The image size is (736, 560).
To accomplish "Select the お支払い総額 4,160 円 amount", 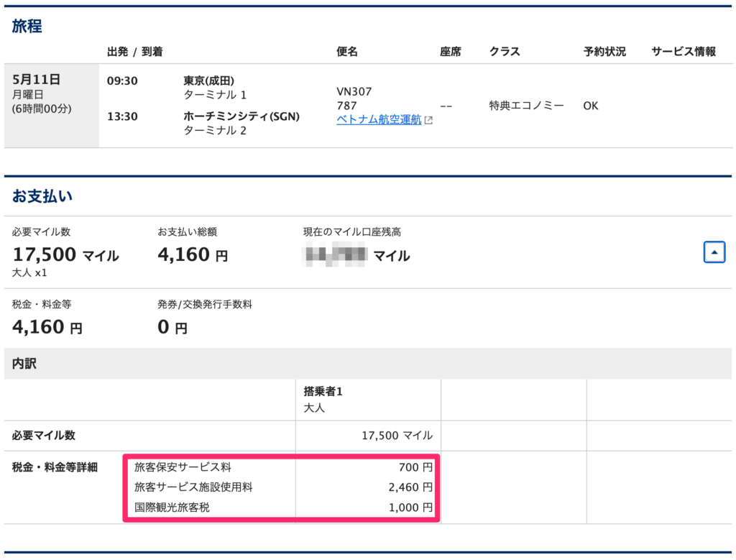I will [193, 255].
